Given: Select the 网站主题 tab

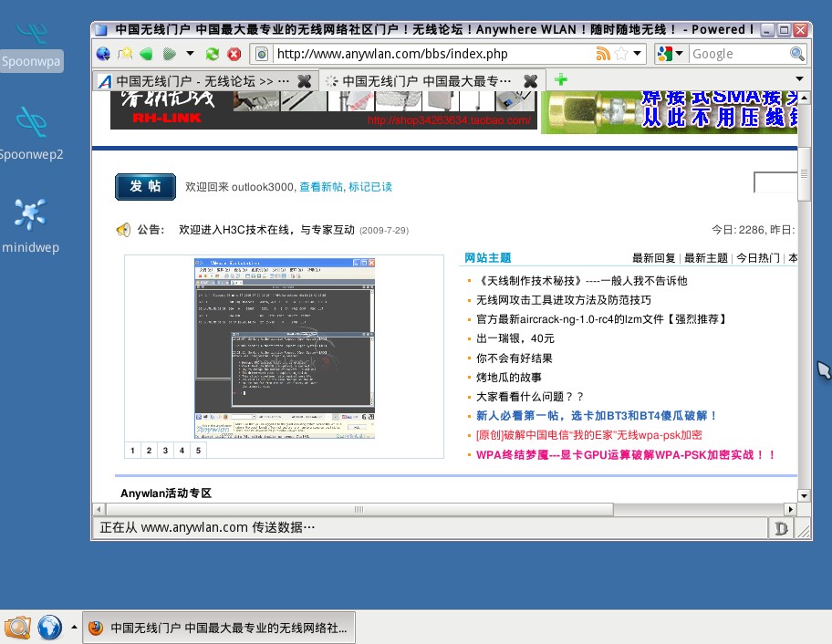Looking at the screenshot, I should click(488, 258).
